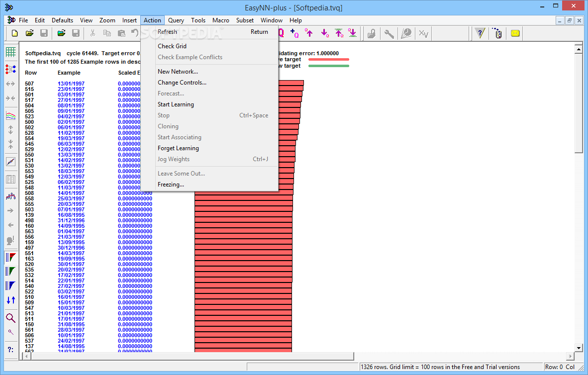Image resolution: width=588 pixels, height=375 pixels.
Task: Select Change Controls... menu entry
Action: point(209,83)
